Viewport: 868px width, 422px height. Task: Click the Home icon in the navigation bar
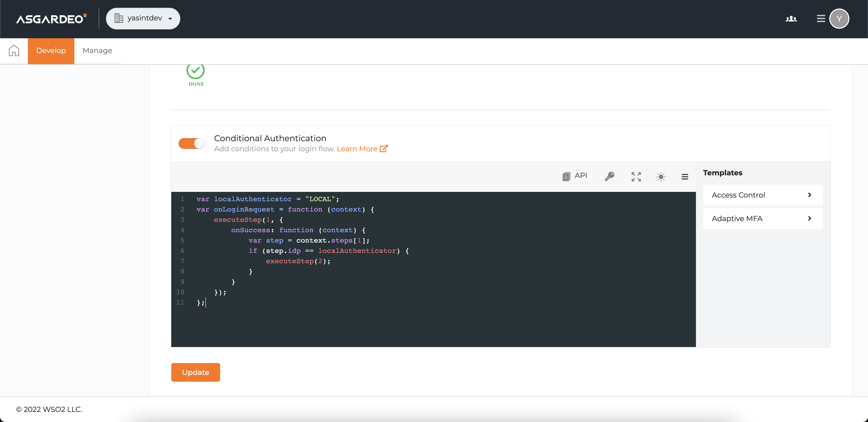(14, 50)
